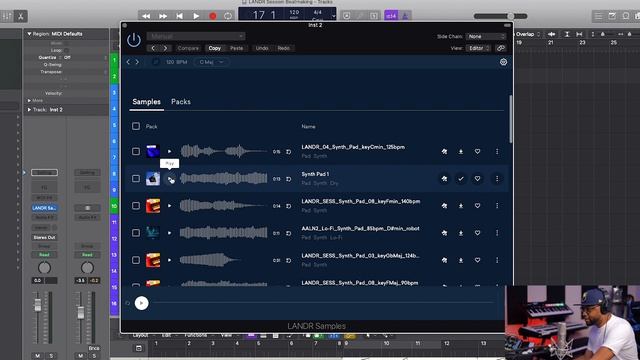Click the Record button in transport
640x360 pixels.
click(213, 16)
